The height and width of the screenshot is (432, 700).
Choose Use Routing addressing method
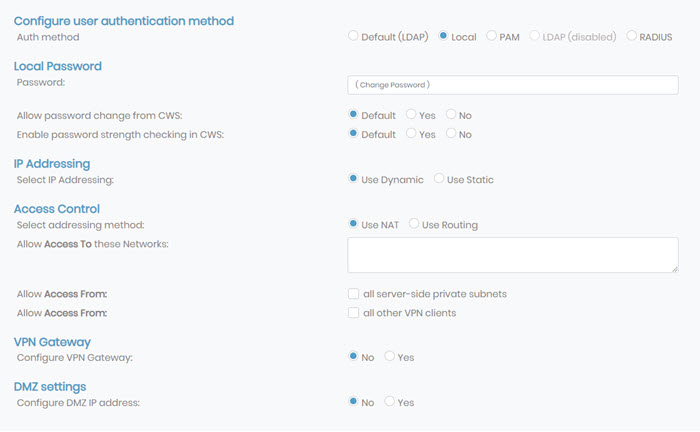tap(414, 224)
